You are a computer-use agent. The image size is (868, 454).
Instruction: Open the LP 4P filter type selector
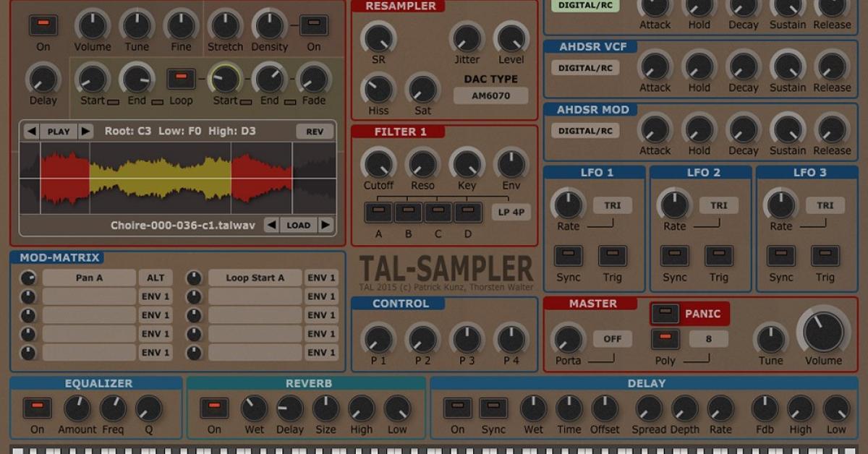click(511, 212)
